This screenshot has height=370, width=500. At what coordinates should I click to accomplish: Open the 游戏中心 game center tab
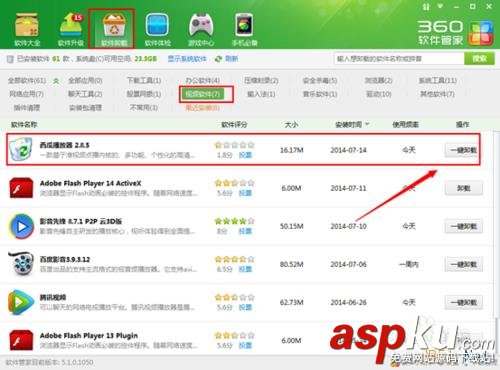click(x=201, y=29)
